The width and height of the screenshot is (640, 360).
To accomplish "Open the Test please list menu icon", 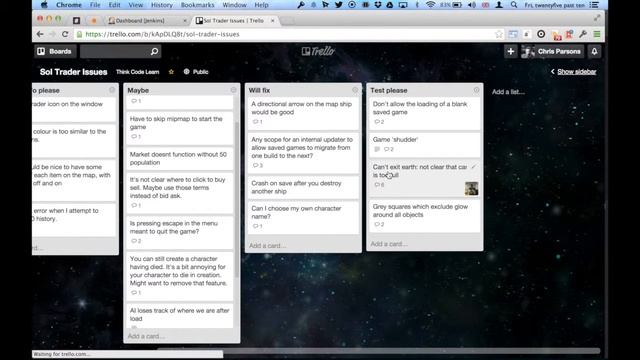I will 476,90.
